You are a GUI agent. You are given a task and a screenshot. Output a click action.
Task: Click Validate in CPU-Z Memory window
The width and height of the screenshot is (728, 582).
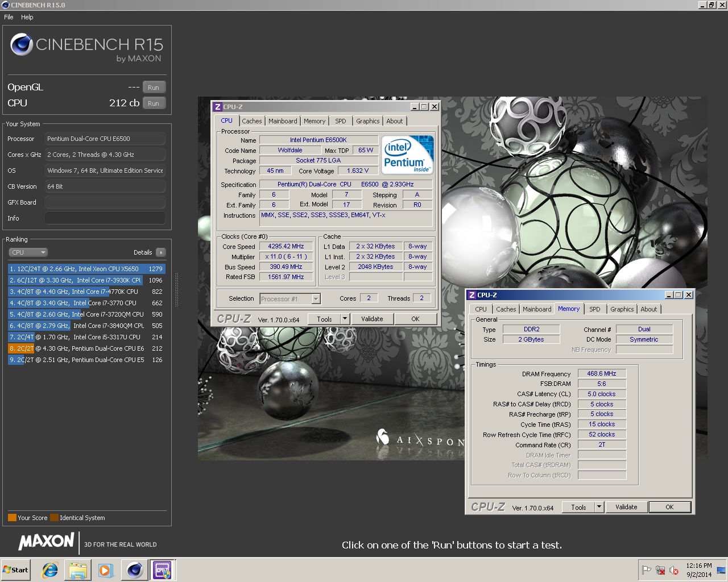626,507
